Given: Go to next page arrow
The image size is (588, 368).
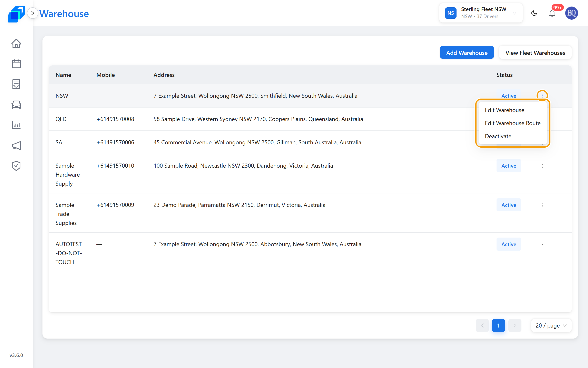Looking at the screenshot, I should pyautogui.click(x=515, y=325).
